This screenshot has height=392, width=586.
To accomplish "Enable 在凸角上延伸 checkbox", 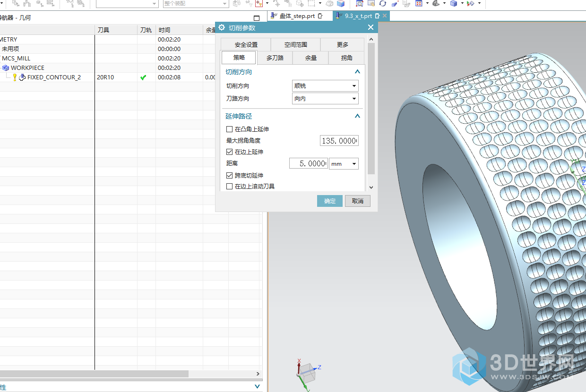I will tap(230, 129).
